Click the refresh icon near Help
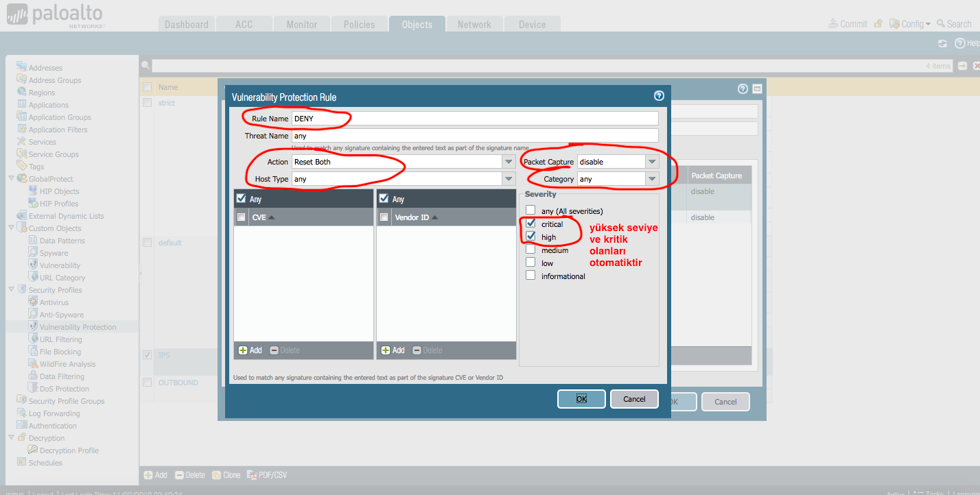This screenshot has height=495, width=980. (942, 43)
